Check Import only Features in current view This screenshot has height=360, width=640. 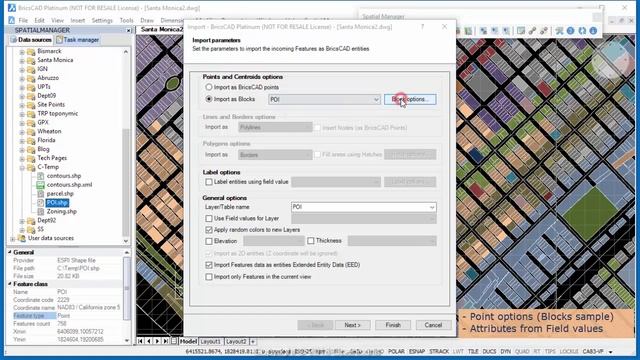coord(209,277)
